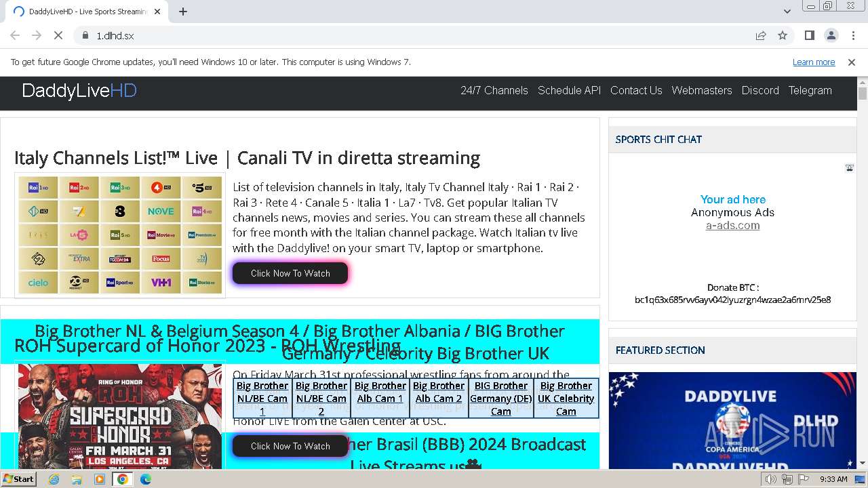The image size is (868, 488).
Task: Open Big Brother UK Celebrity Cam
Action: pos(566,399)
